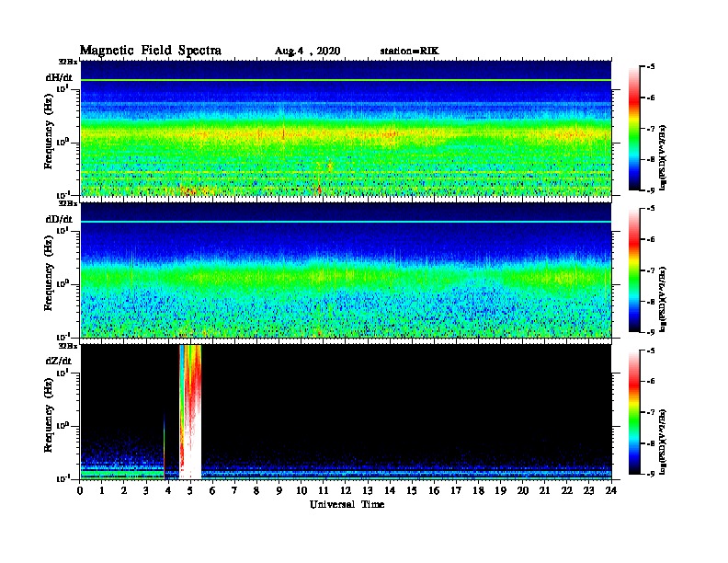Image resolution: width=728 pixels, height=563 pixels.
Task: Click hour 13 on the time axis
Action: pyautogui.click(x=368, y=490)
